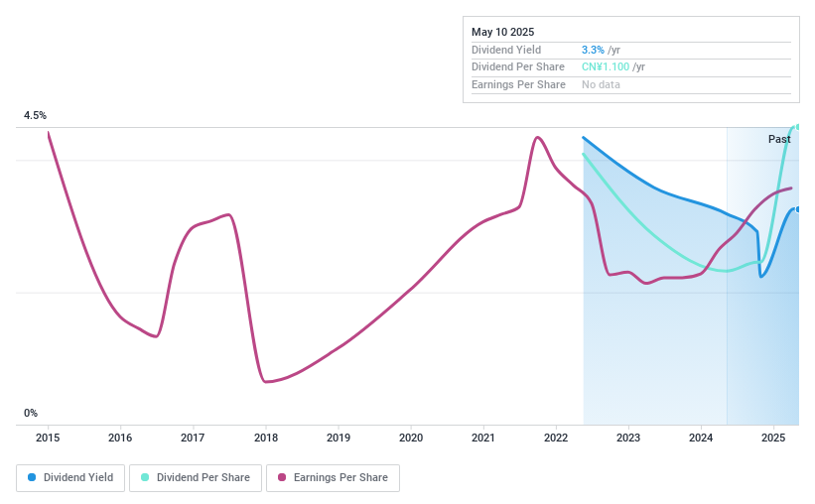Image resolution: width=815 pixels, height=504 pixels.
Task: Click the 2022 x-axis label
Action: [556, 438]
